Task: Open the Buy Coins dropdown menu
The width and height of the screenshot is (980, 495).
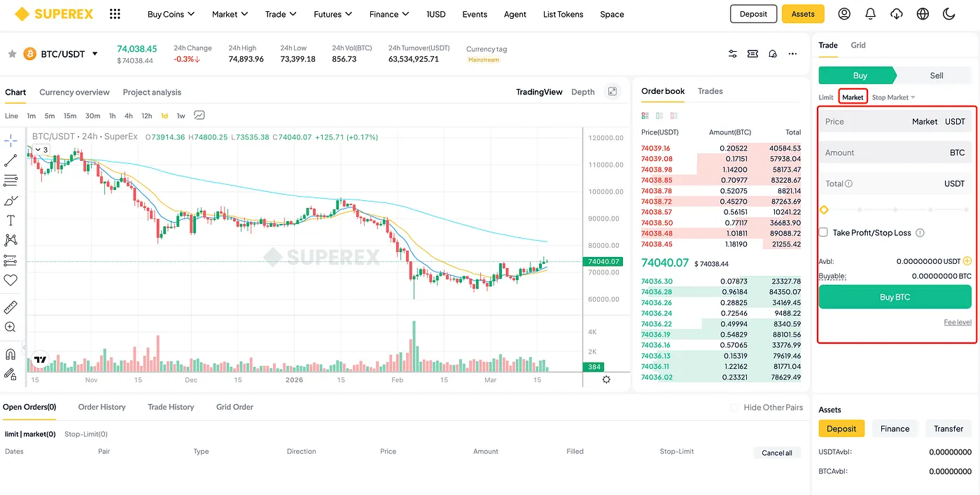Action: pyautogui.click(x=171, y=14)
